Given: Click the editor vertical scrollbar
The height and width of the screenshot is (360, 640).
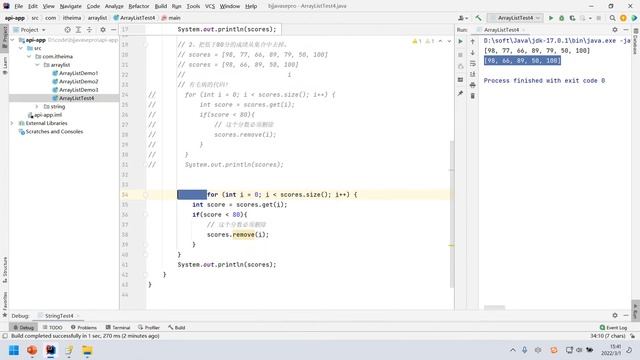Looking at the screenshot, I should 452,214.
